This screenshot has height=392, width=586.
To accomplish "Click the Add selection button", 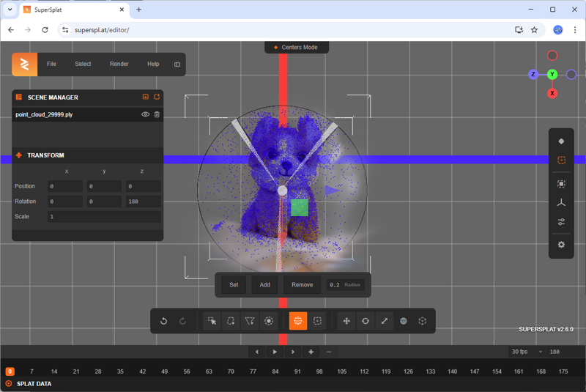I will click(x=264, y=285).
